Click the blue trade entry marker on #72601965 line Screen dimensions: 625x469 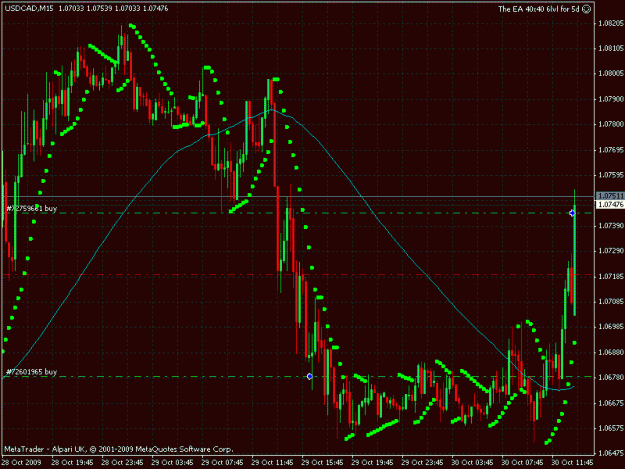(x=310, y=376)
